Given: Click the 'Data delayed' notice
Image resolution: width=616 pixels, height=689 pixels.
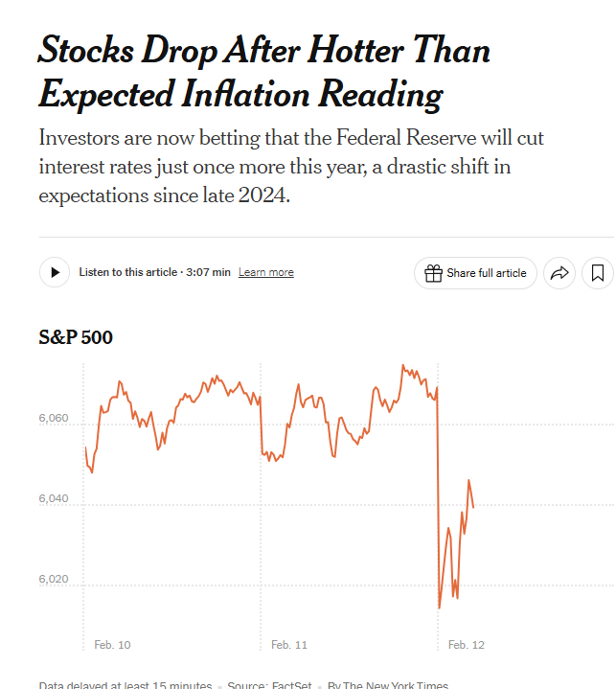Looking at the screenshot, I should pyautogui.click(x=125, y=684).
